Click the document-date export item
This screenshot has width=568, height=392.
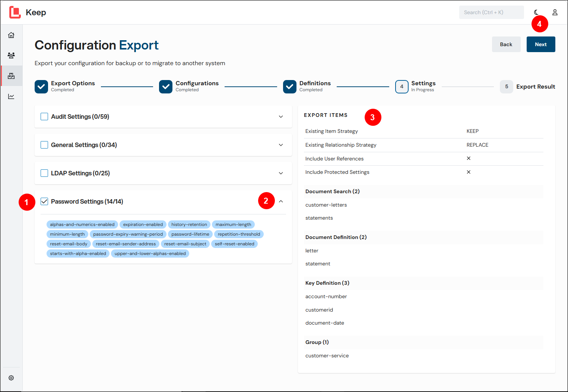click(325, 323)
